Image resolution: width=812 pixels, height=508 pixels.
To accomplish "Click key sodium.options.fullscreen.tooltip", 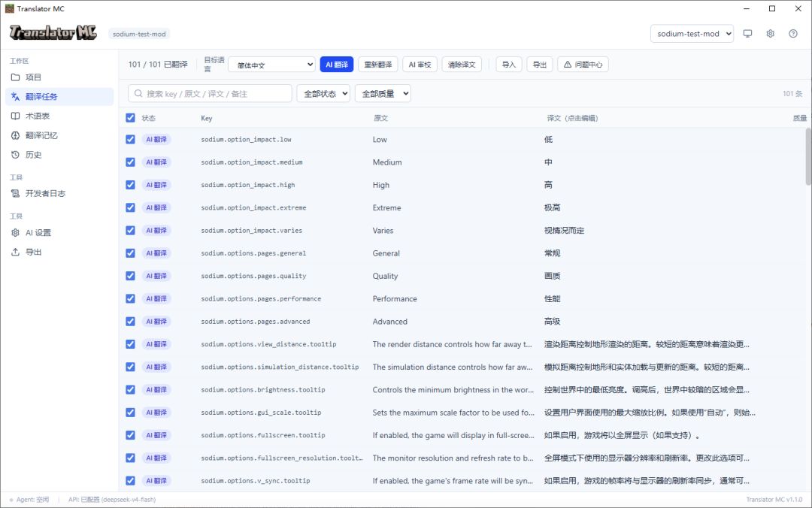I will [263, 436].
